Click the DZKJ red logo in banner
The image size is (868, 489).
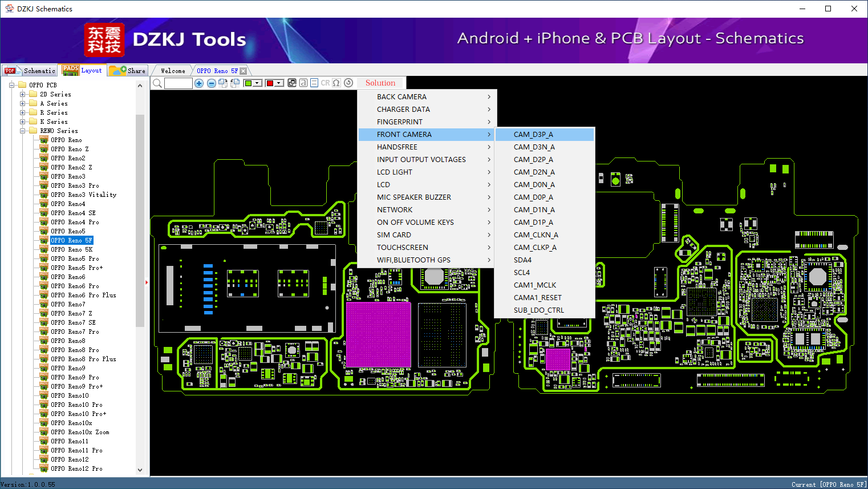(x=104, y=40)
